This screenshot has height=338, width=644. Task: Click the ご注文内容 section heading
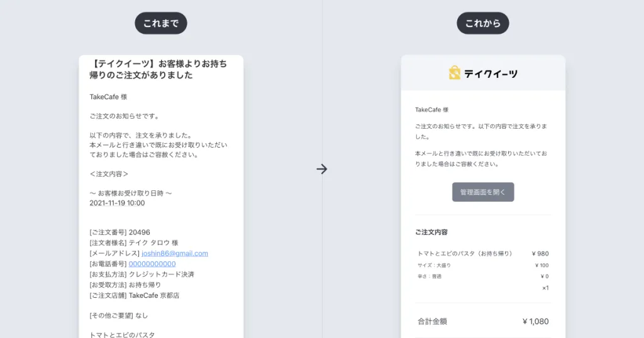(431, 232)
